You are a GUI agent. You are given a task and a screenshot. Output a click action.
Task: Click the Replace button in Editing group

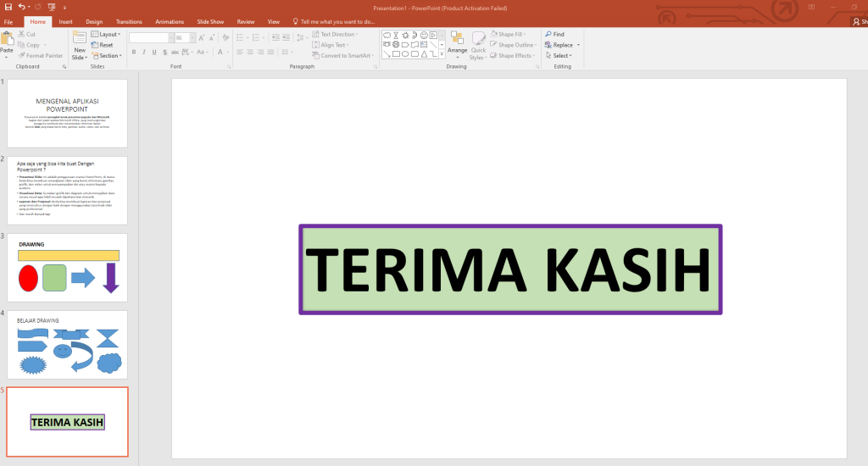click(562, 45)
